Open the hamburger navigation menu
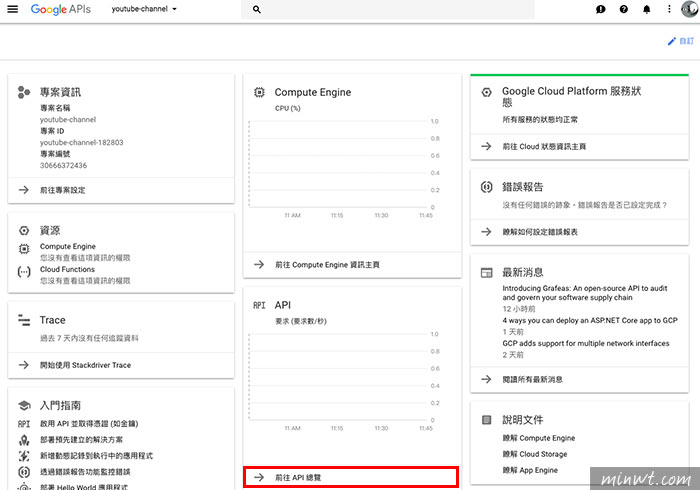 pos(13,9)
